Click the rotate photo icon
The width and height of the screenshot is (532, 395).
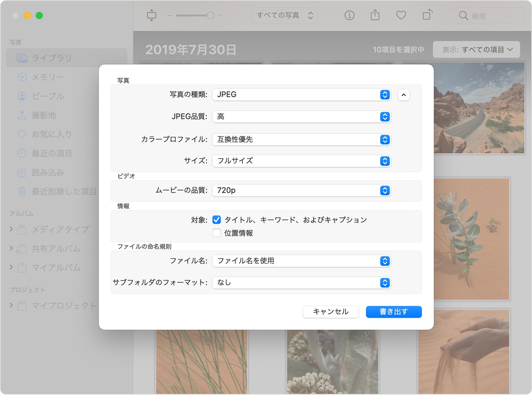tap(427, 15)
